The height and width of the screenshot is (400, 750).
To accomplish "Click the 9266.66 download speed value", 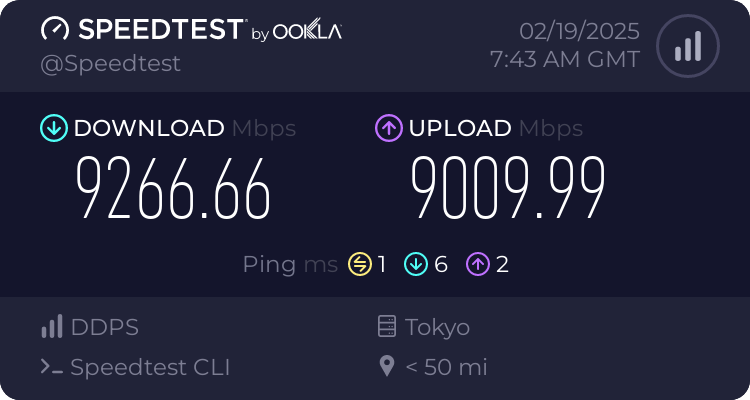I will [x=174, y=190].
